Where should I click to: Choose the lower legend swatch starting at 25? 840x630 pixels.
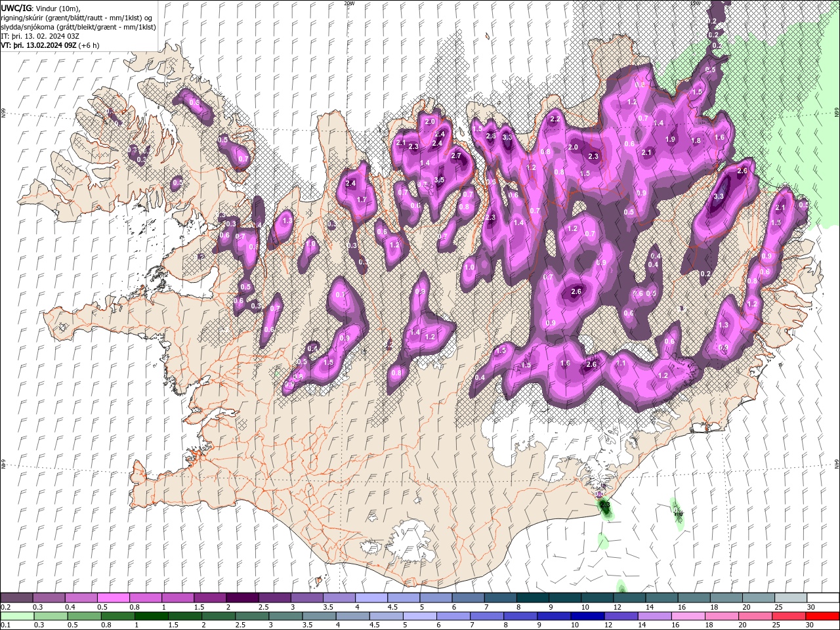coord(788,616)
